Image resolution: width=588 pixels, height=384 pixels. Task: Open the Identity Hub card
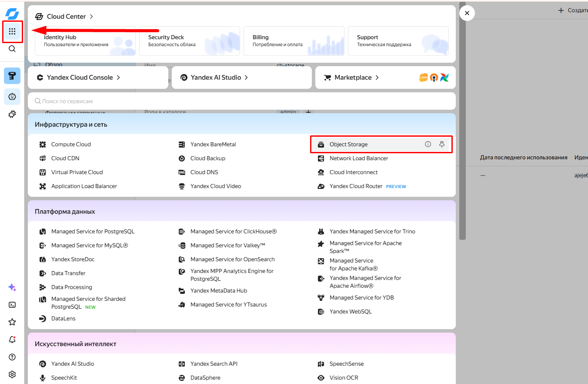pyautogui.click(x=85, y=41)
